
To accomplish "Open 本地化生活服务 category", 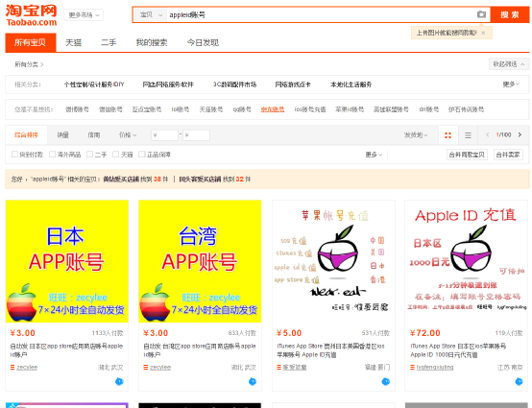I will (351, 84).
